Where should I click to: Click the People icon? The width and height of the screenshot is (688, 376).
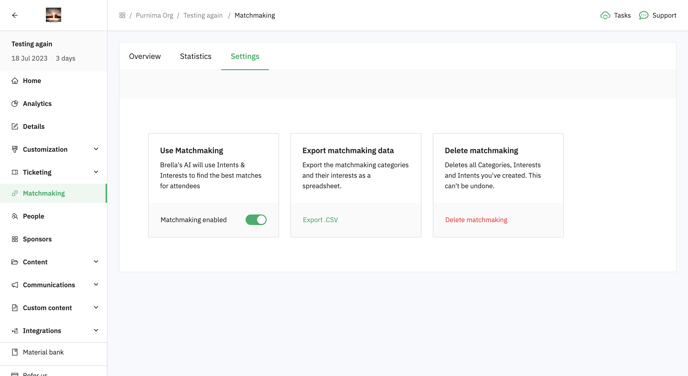coord(15,216)
